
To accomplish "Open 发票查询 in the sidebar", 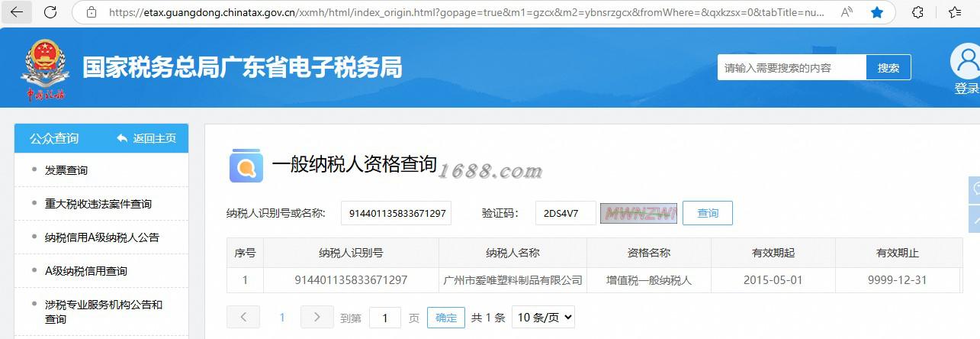I will 66,170.
